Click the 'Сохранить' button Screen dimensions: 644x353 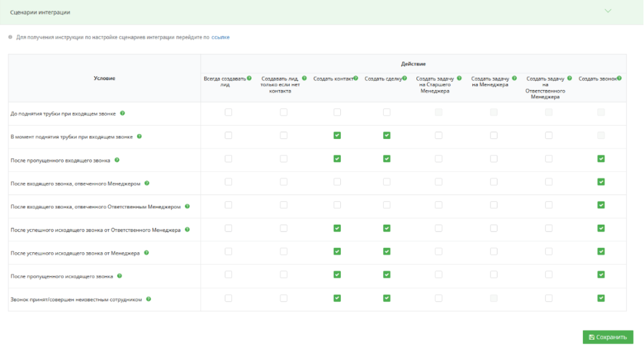pos(608,337)
